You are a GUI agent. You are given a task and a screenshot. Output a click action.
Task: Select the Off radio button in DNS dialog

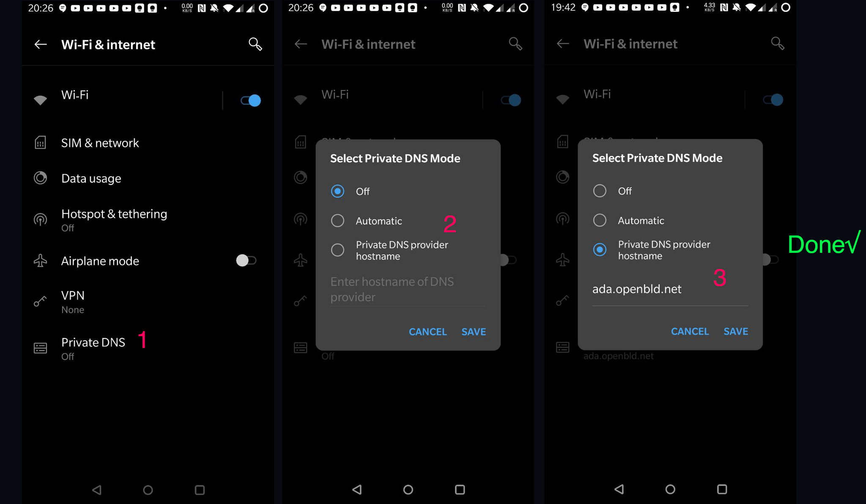[337, 192]
